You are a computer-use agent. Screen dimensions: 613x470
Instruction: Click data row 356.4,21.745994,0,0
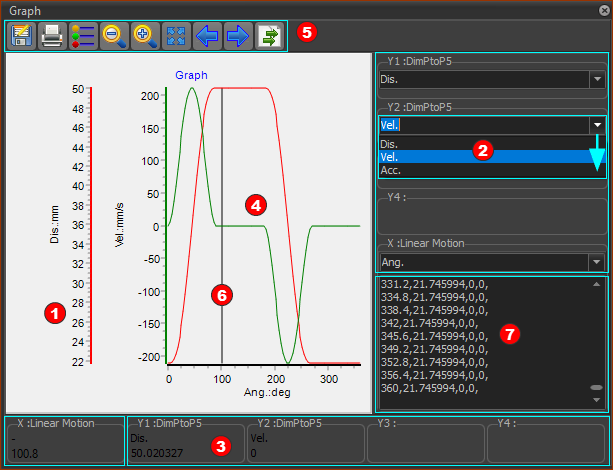pos(434,375)
